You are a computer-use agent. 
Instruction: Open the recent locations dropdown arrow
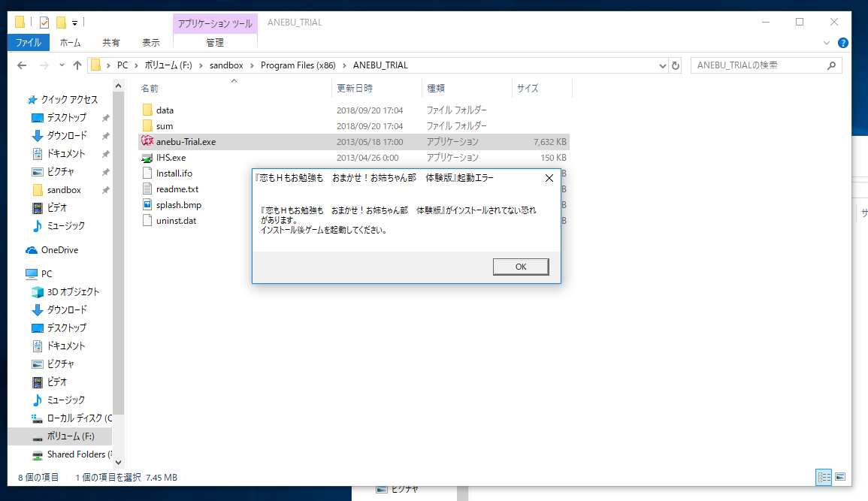[x=62, y=65]
